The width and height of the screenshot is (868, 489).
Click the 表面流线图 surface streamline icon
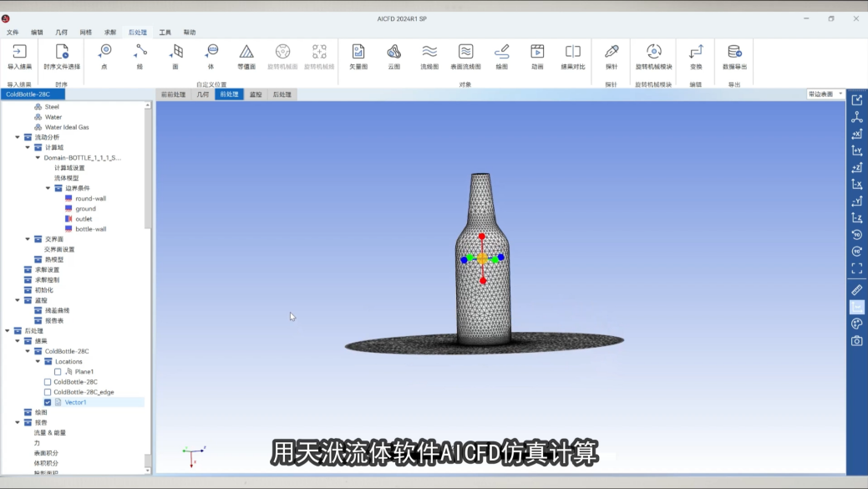coord(465,52)
